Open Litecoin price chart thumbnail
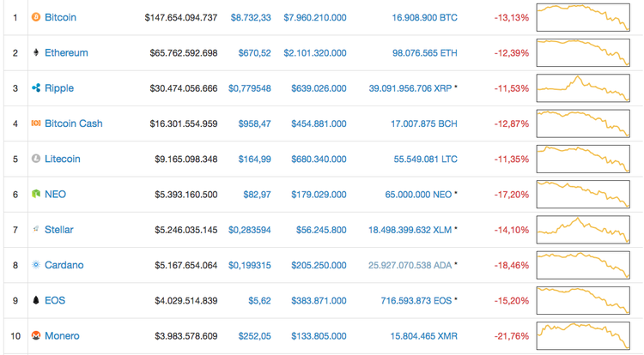 point(583,159)
